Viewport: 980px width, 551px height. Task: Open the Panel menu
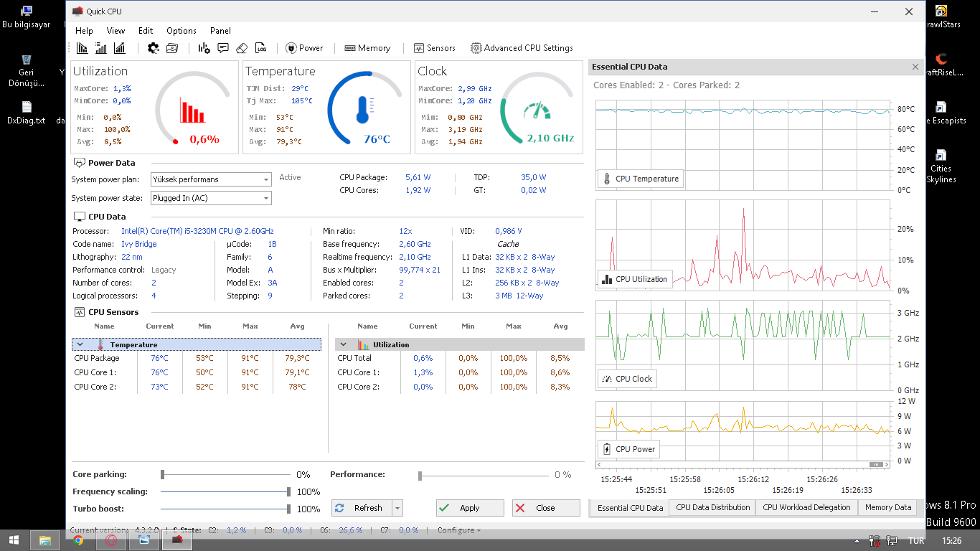coord(220,31)
